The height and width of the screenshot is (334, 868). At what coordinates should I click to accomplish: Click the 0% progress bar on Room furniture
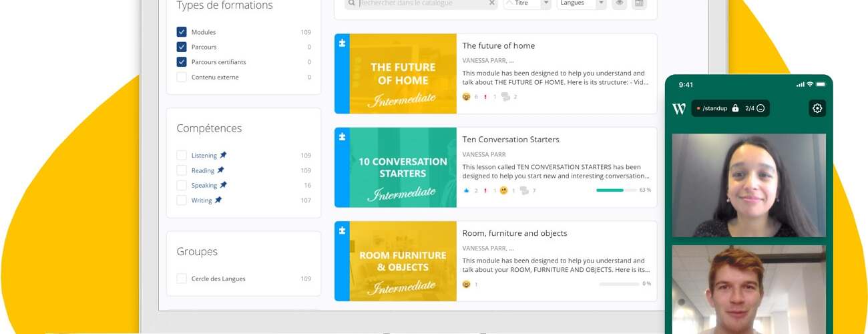point(619,284)
